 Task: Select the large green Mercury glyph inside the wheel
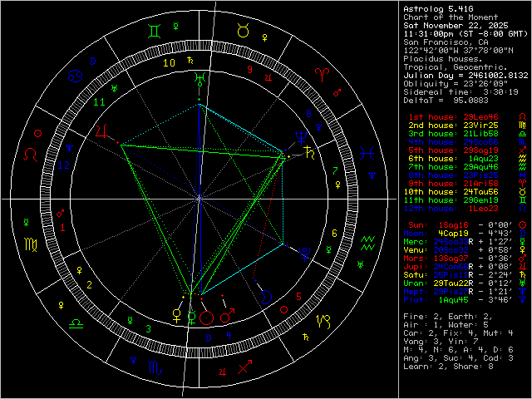point(192,318)
